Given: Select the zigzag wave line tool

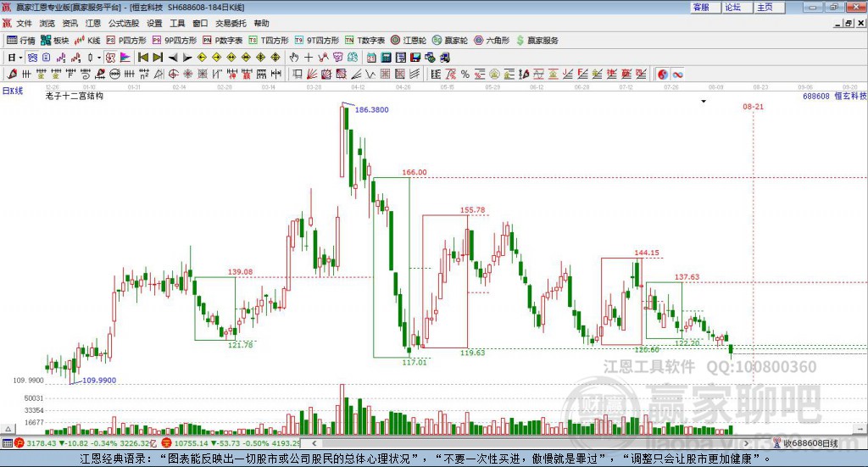Looking at the screenshot, I should tap(370, 74).
